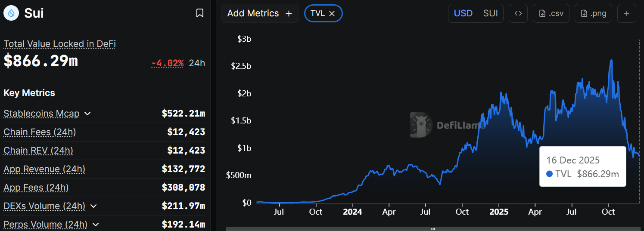644x231 pixels.
Task: Download chart data as .csv
Action: point(551,13)
